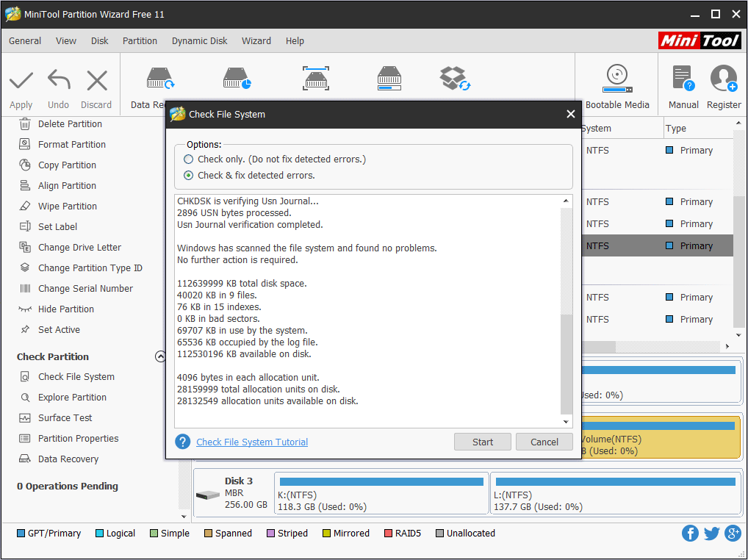Open the General menu
Viewport: 748px width, 560px height.
pos(25,41)
